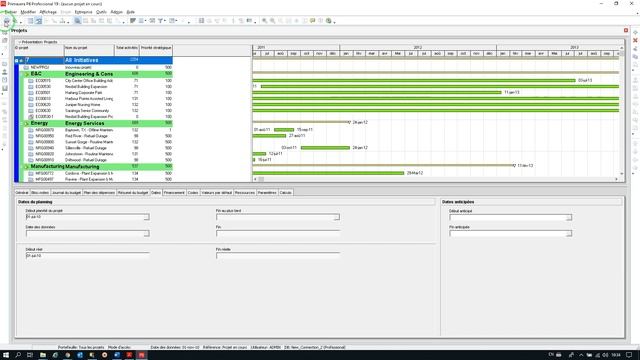This screenshot has width=640, height=360.
Task: Click the Début planifié du projet date field
Action: [x=84, y=217]
